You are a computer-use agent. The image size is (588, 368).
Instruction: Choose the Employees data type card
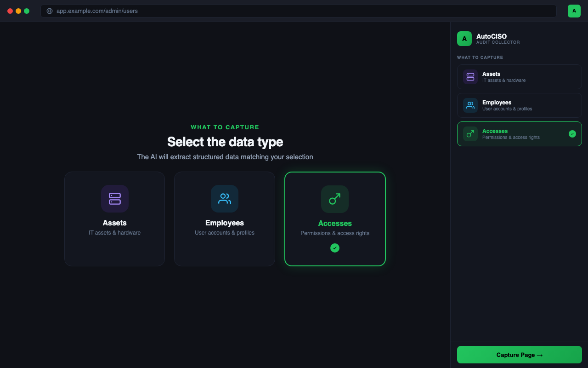[225, 219]
